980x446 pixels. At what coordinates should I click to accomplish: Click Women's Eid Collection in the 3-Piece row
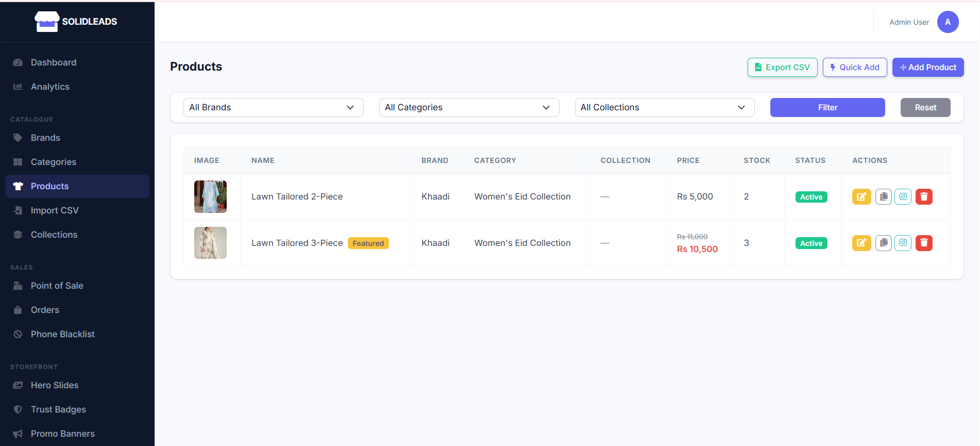click(x=522, y=243)
